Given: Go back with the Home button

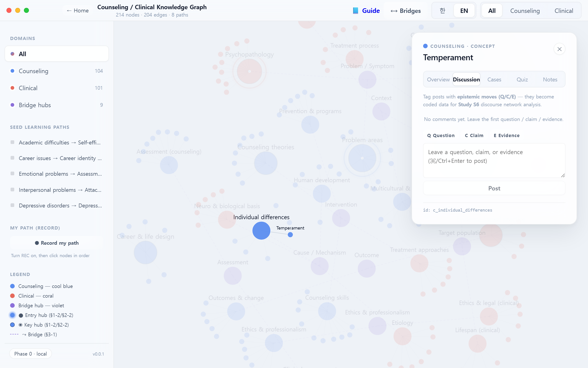Looking at the screenshot, I should [77, 11].
